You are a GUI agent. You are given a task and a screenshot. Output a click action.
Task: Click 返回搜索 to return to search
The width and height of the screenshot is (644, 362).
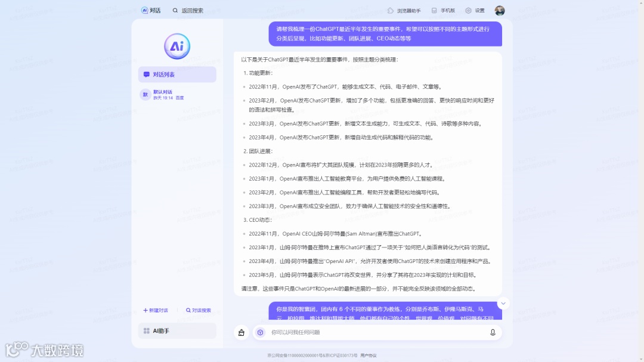point(188,10)
